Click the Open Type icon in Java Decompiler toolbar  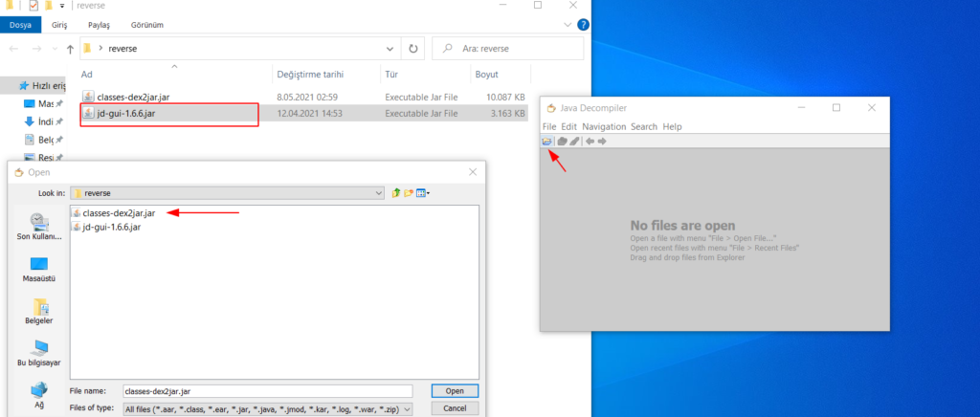click(562, 142)
